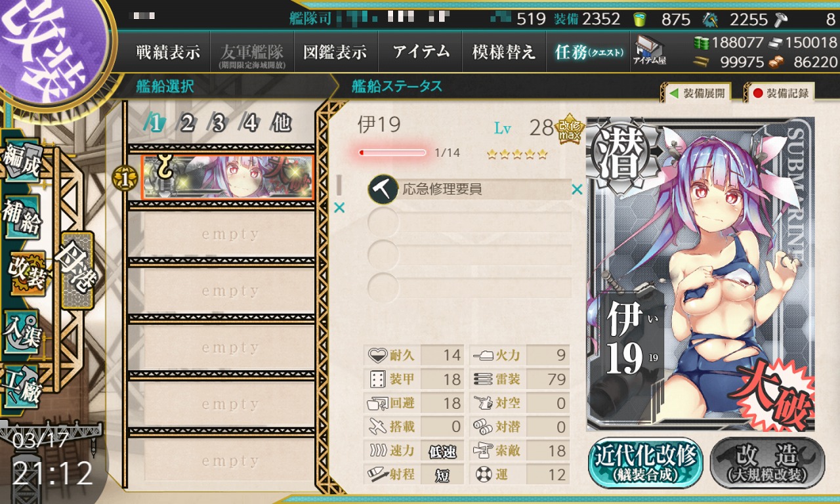Select the 改装 remodel sidebar icon
Image resolution: width=840 pixels, height=504 pixels.
tap(26, 272)
